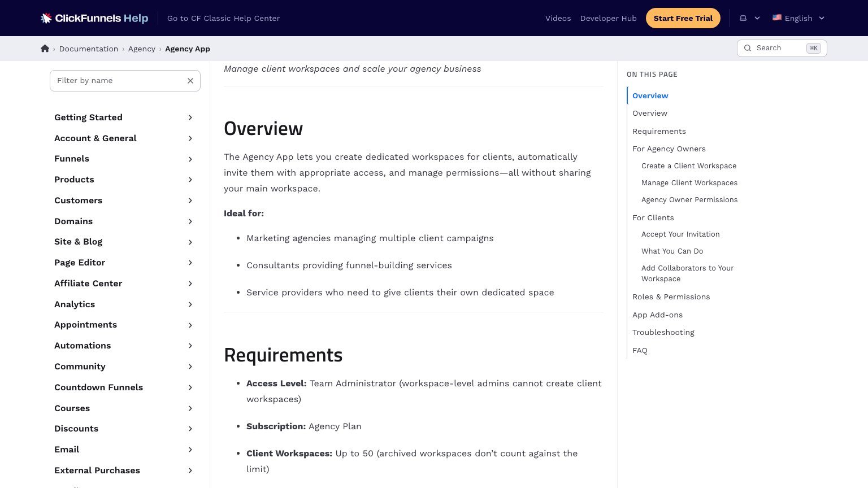The image size is (868, 488).
Task: Open the display mode icon menu
Action: pos(743,18)
